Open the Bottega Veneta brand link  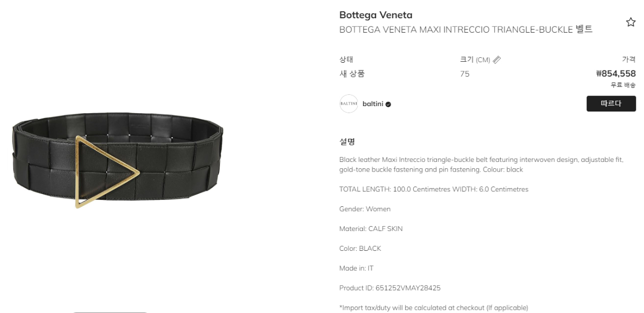(x=376, y=15)
